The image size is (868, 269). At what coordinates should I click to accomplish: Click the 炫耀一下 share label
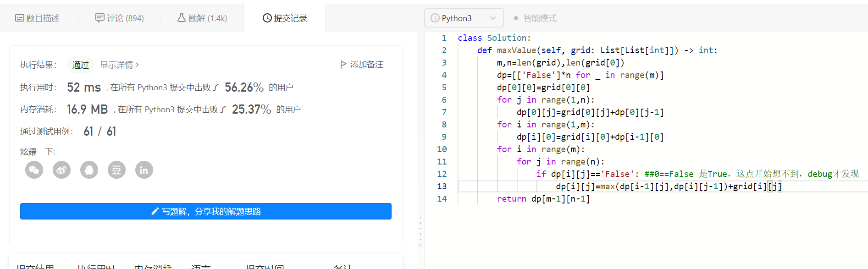38,152
